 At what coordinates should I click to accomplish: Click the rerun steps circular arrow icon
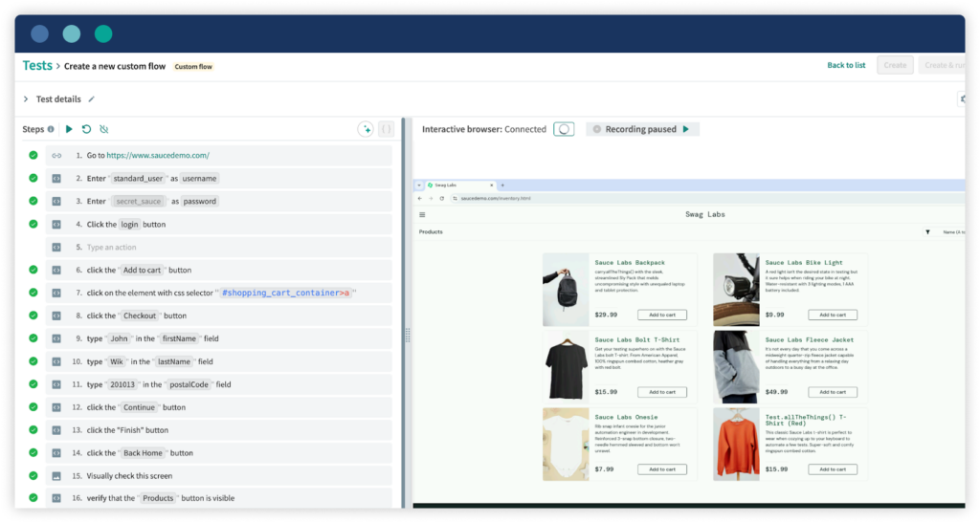click(x=86, y=129)
